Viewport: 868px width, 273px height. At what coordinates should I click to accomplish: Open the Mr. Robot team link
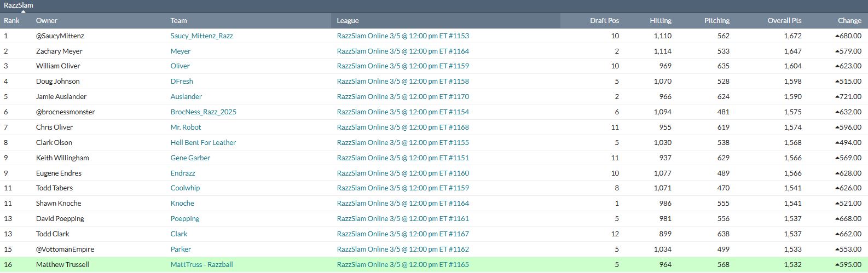[186, 127]
